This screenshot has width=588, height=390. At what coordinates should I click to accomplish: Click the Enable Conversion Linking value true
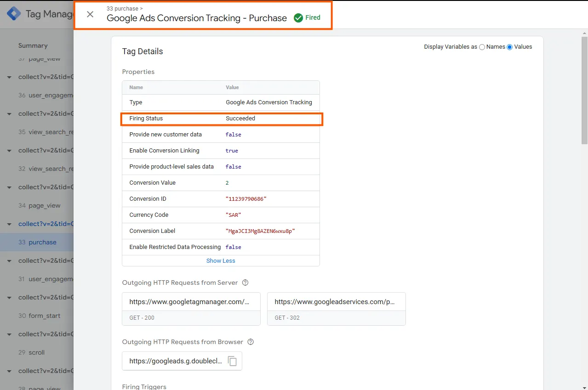[232, 151]
